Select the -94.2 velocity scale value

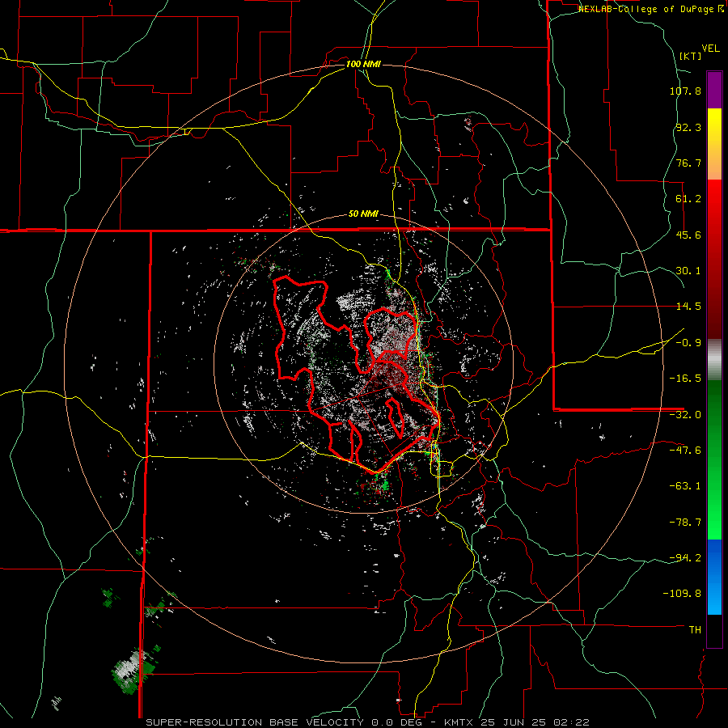[685, 557]
